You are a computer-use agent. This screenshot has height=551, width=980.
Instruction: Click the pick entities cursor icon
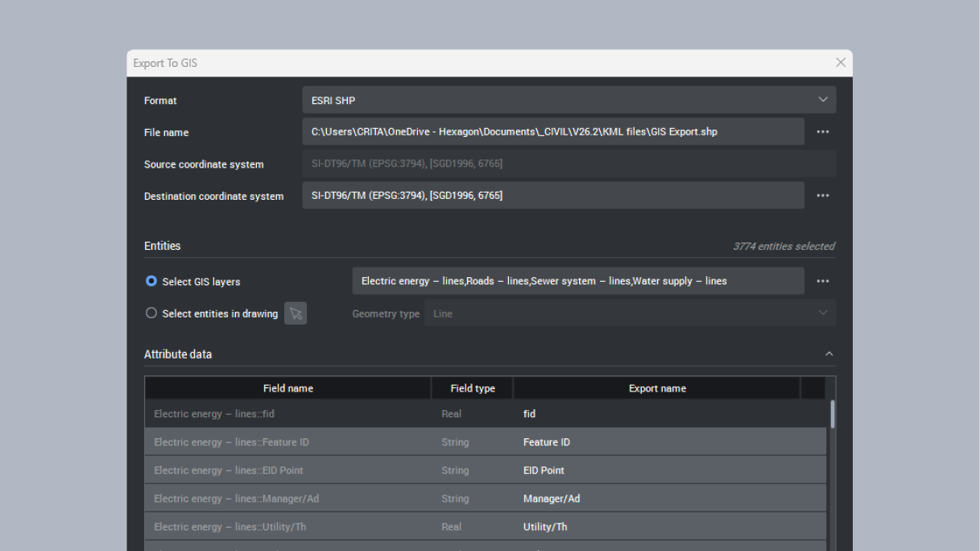296,313
